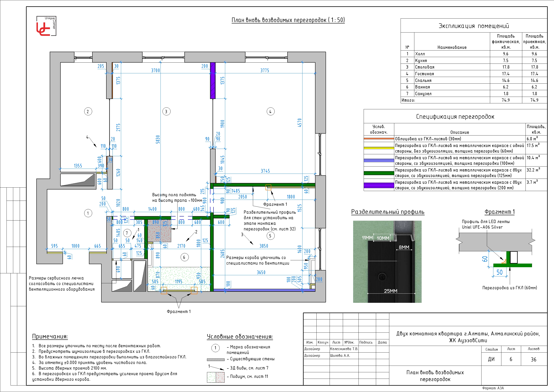Click room marker 4 in the living room

click(270, 112)
